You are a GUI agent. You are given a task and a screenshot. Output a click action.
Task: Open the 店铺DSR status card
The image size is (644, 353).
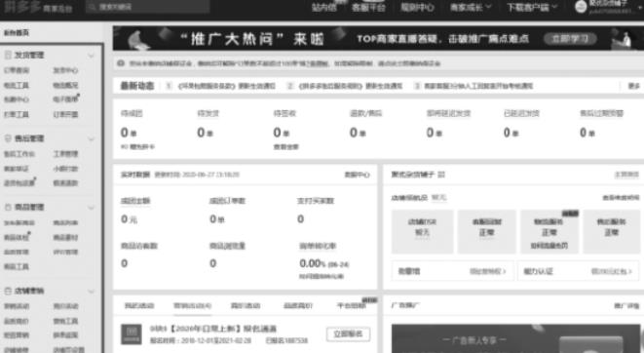[x=422, y=232]
